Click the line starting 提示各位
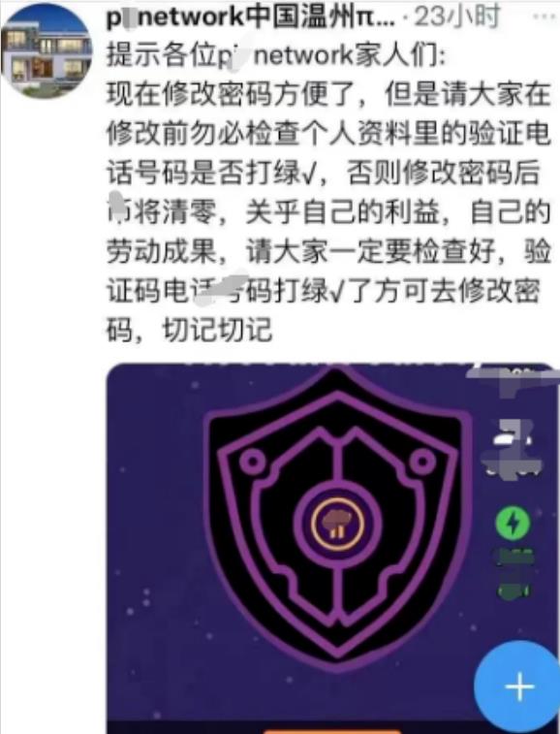Screen dimensions: 560x734 [x=276, y=55]
